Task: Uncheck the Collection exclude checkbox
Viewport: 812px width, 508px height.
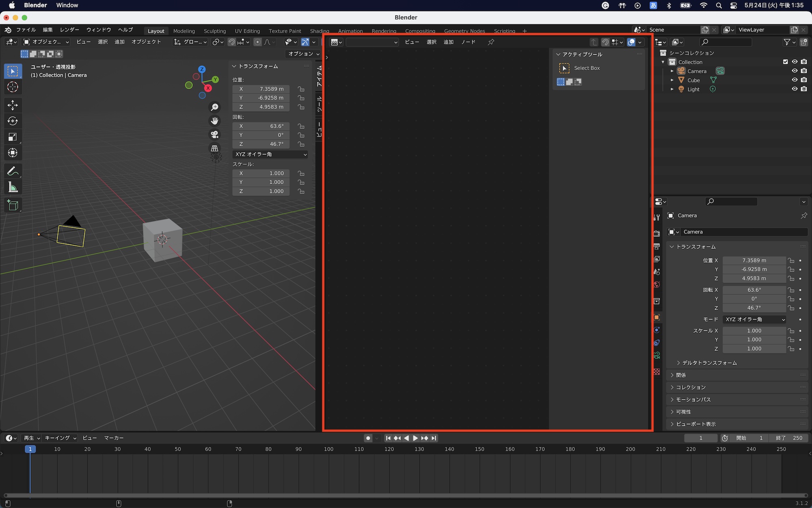Action: click(785, 62)
